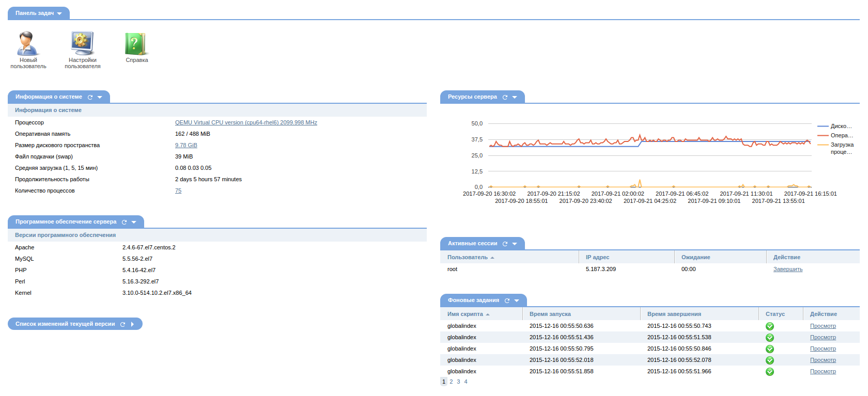Click Просмотр for job started 00:55:50.636
The image size is (868, 396).
pos(823,326)
